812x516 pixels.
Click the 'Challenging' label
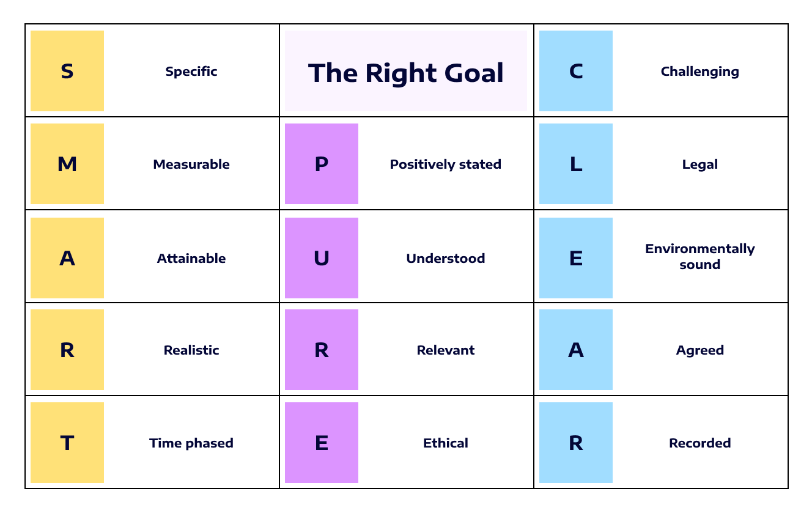(700, 72)
